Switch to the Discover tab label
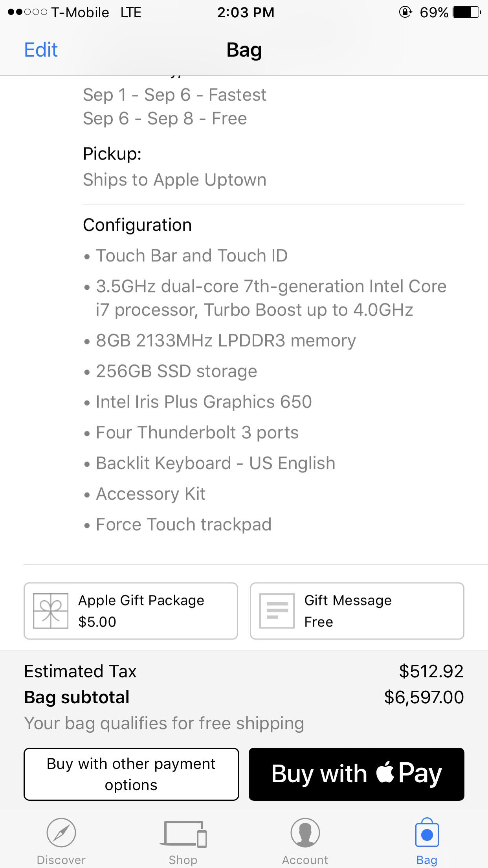The height and width of the screenshot is (868, 488). coord(61,860)
